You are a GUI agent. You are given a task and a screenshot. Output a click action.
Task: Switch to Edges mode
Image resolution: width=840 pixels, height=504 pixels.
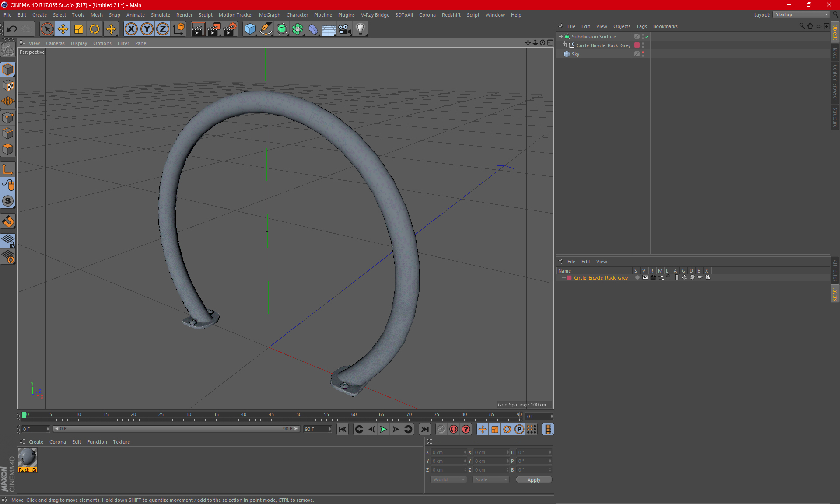pyautogui.click(x=8, y=133)
